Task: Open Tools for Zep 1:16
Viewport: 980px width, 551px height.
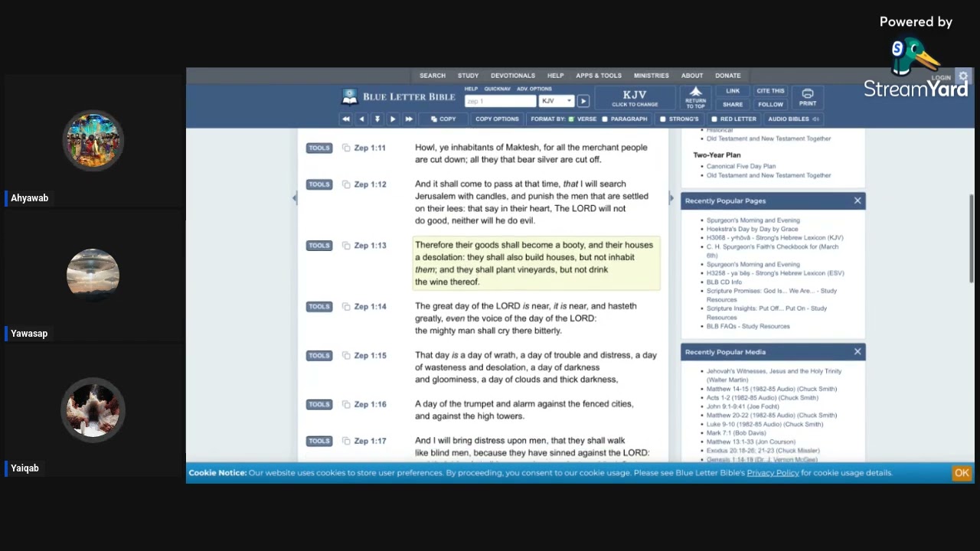Action: point(319,405)
